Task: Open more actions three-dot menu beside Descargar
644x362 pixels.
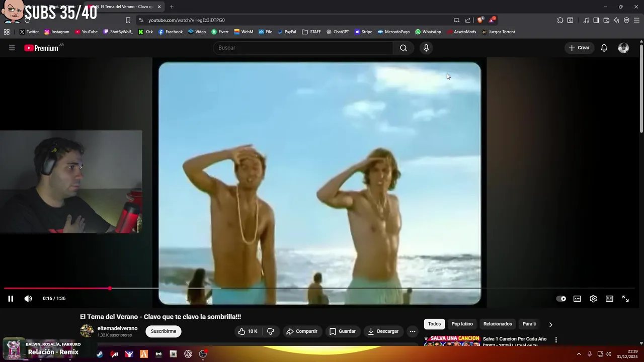Action: [413, 331]
